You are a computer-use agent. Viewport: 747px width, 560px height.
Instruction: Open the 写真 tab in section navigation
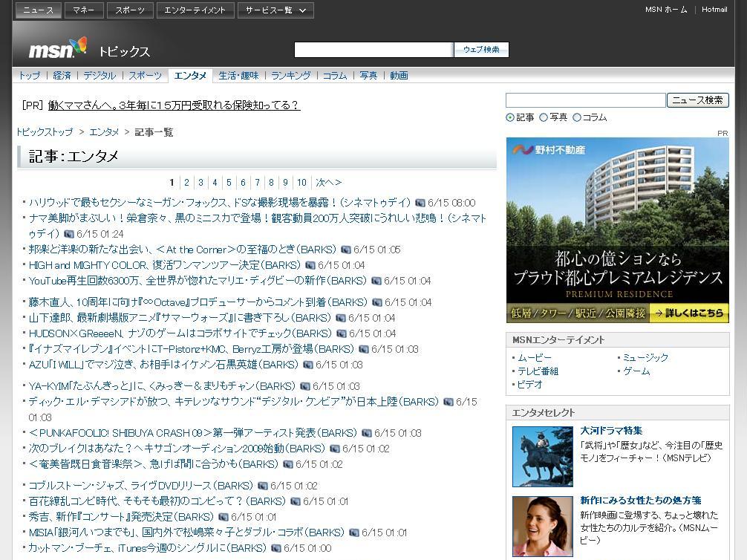tap(368, 75)
